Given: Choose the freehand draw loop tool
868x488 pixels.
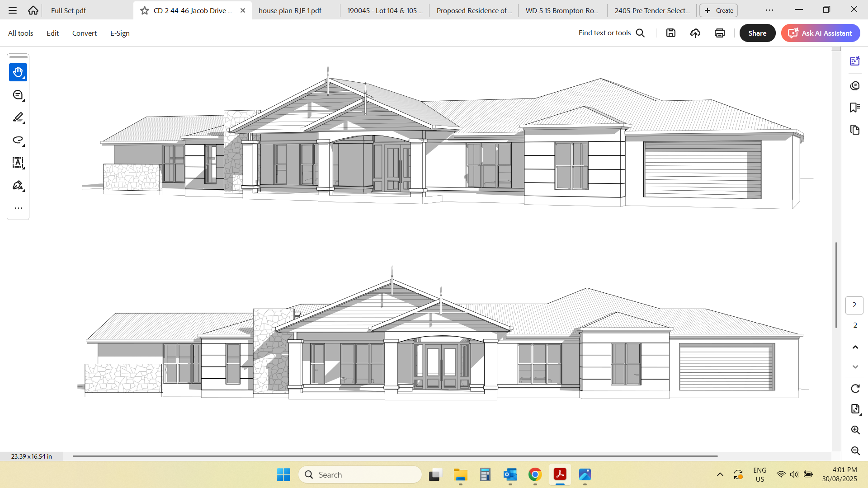Looking at the screenshot, I should pyautogui.click(x=18, y=140).
